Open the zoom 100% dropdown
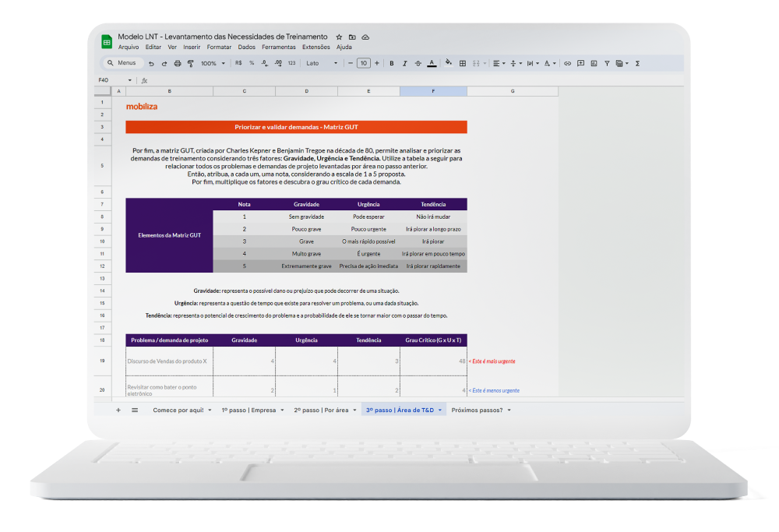 [x=213, y=64]
